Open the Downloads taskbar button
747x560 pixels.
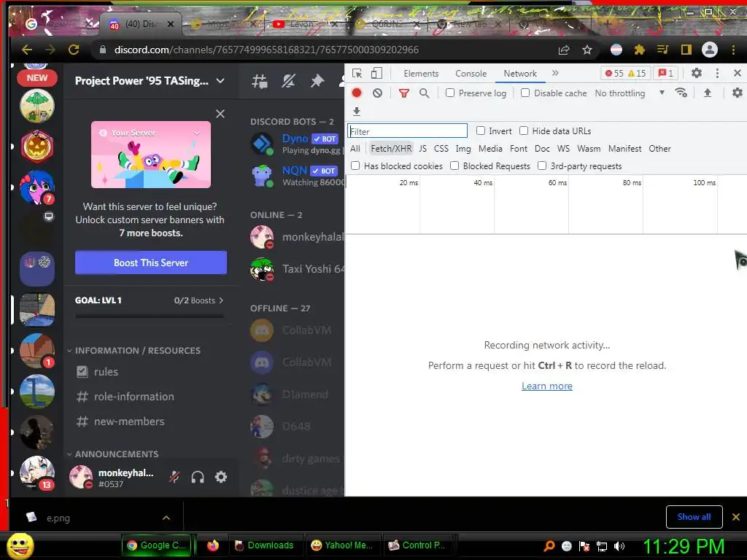264,545
